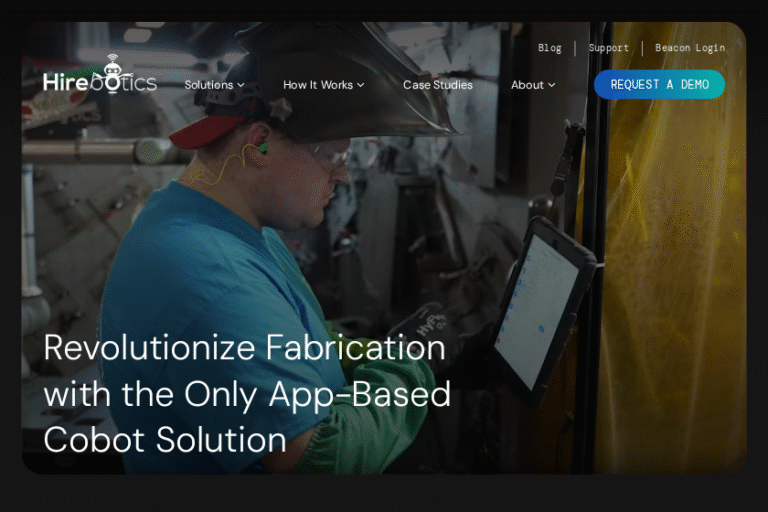Visit the Support page link

coord(608,48)
